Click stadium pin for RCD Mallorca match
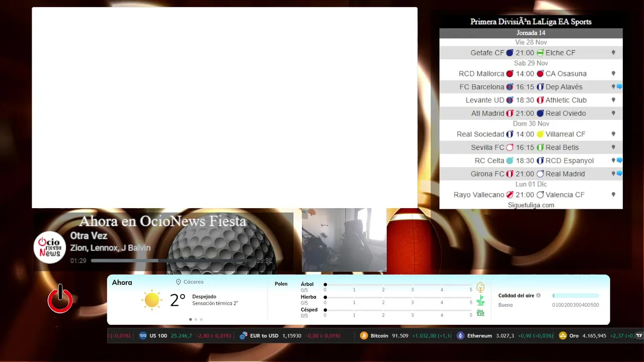 tap(613, 73)
